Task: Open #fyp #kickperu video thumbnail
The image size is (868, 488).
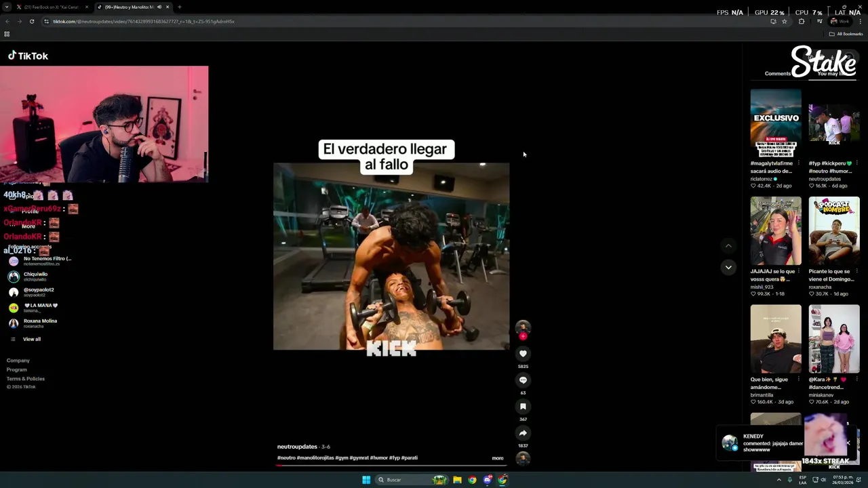Action: 834,123
